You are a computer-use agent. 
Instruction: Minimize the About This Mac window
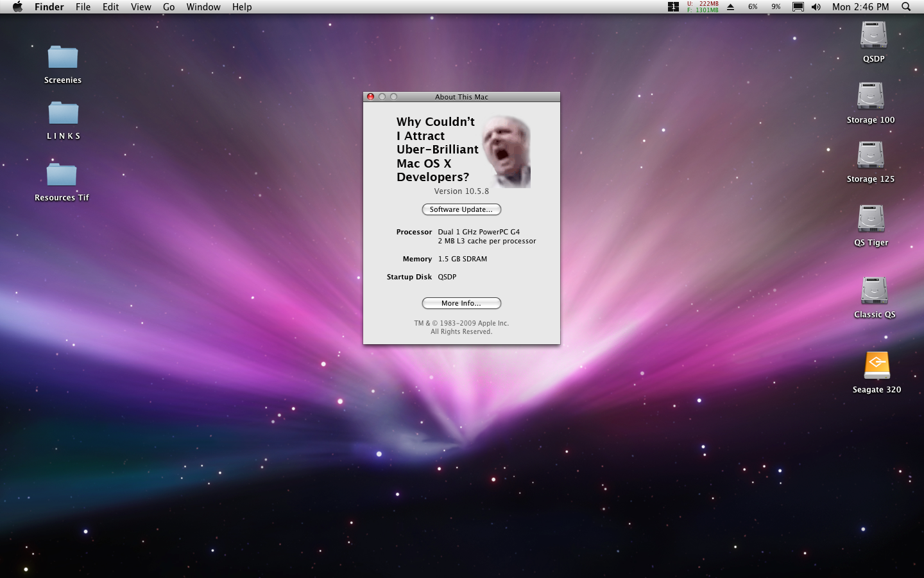point(382,97)
